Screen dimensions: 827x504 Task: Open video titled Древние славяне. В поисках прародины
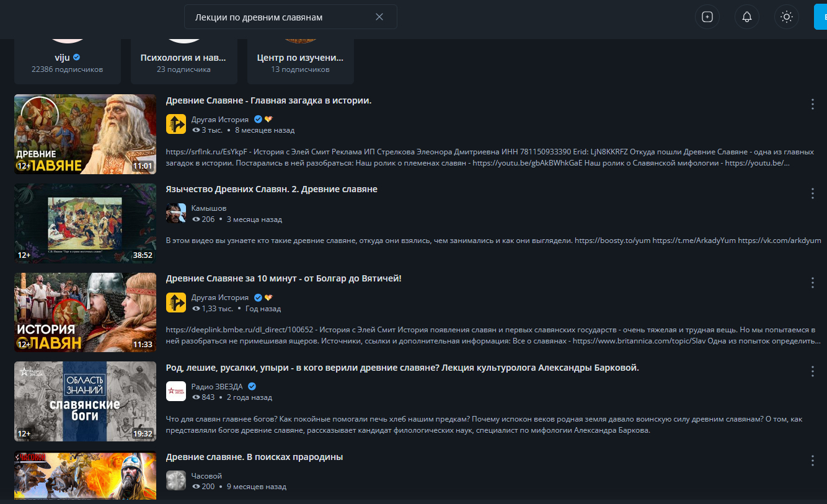(254, 457)
